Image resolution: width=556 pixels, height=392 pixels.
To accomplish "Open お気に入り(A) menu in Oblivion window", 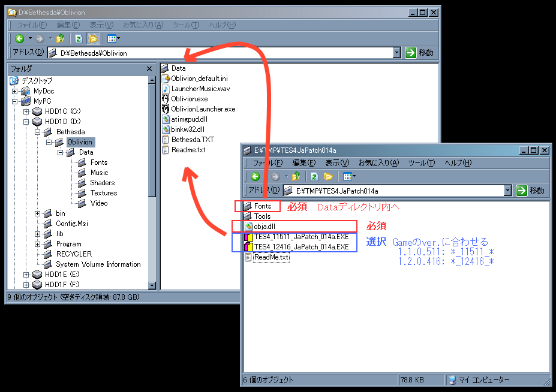I will (x=143, y=25).
